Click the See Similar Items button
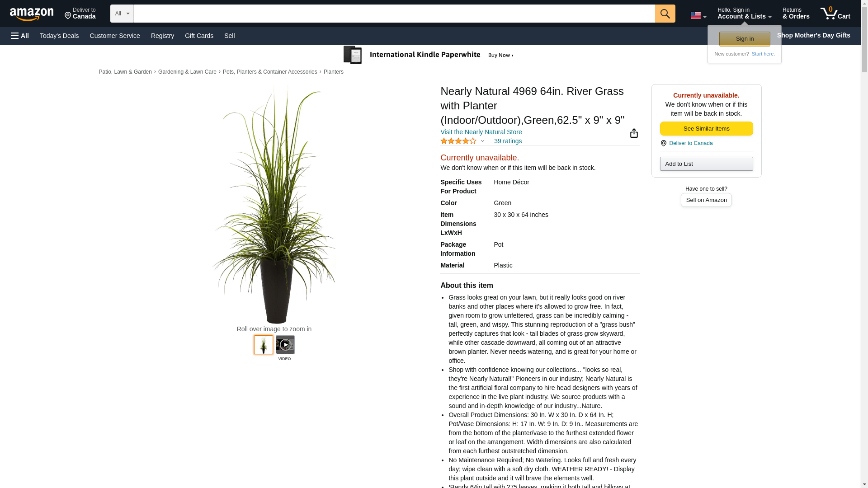Viewport: 868px width, 488px height. (x=706, y=129)
